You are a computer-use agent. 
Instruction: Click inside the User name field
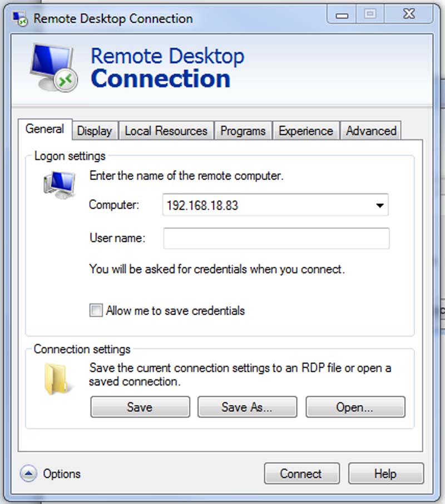[275, 238]
